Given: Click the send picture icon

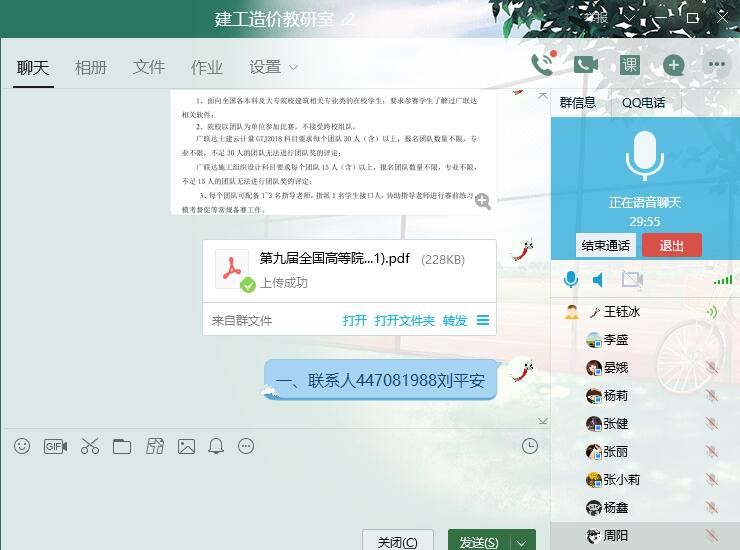Looking at the screenshot, I should click(186, 446).
